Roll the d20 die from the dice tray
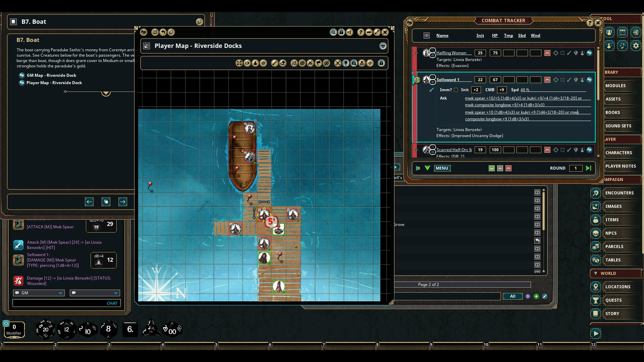This screenshot has height=362, width=644. pyautogui.click(x=45, y=329)
